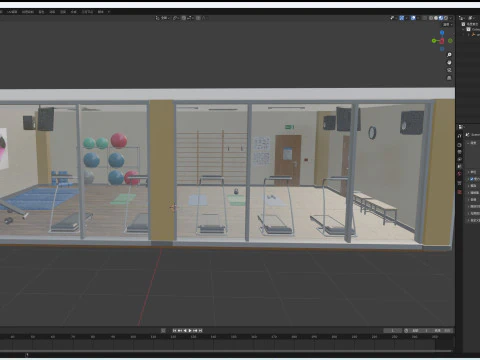This screenshot has width=480, height=360.
Task: Toggle perspective/orthographic grid icon
Action: point(449,78)
